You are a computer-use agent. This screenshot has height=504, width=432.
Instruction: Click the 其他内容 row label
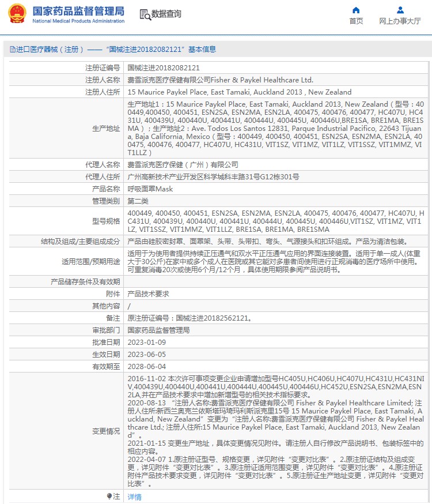[106, 306]
